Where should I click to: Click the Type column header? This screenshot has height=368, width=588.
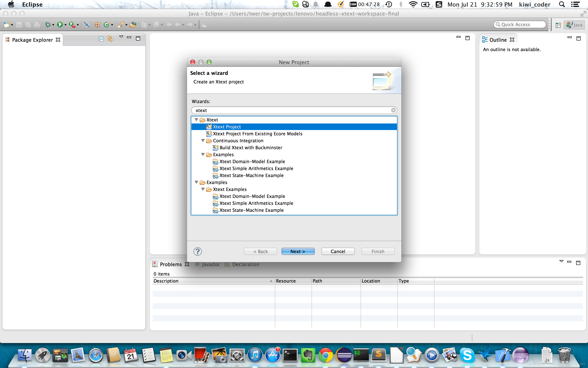(x=416, y=281)
